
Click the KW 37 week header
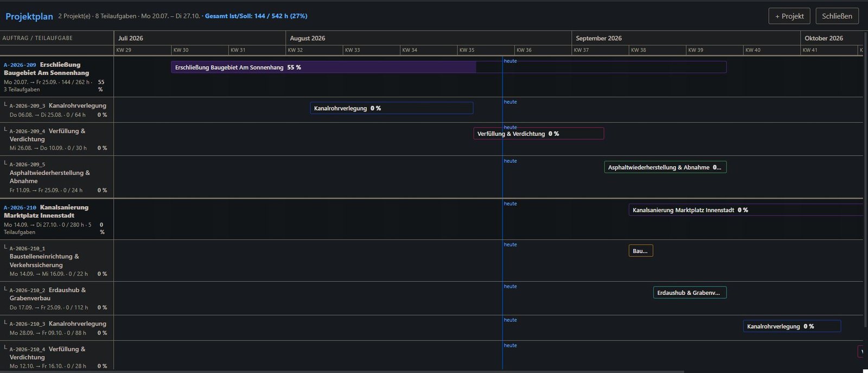601,50
